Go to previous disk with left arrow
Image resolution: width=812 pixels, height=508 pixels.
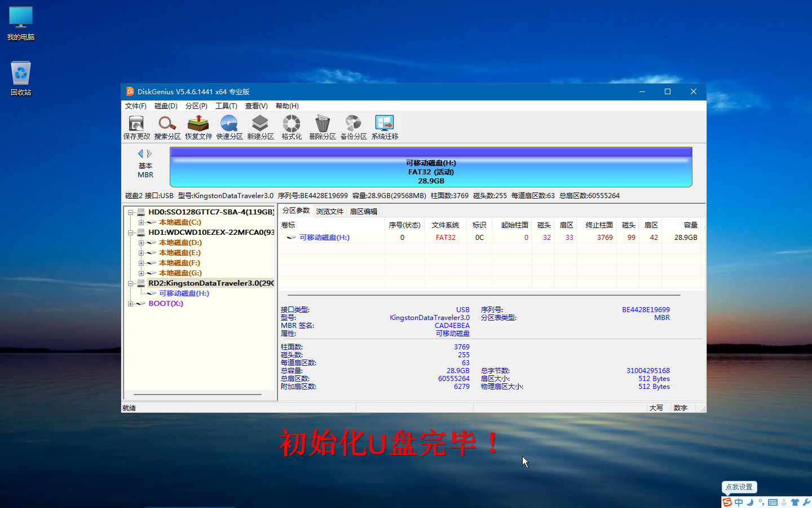pos(141,154)
